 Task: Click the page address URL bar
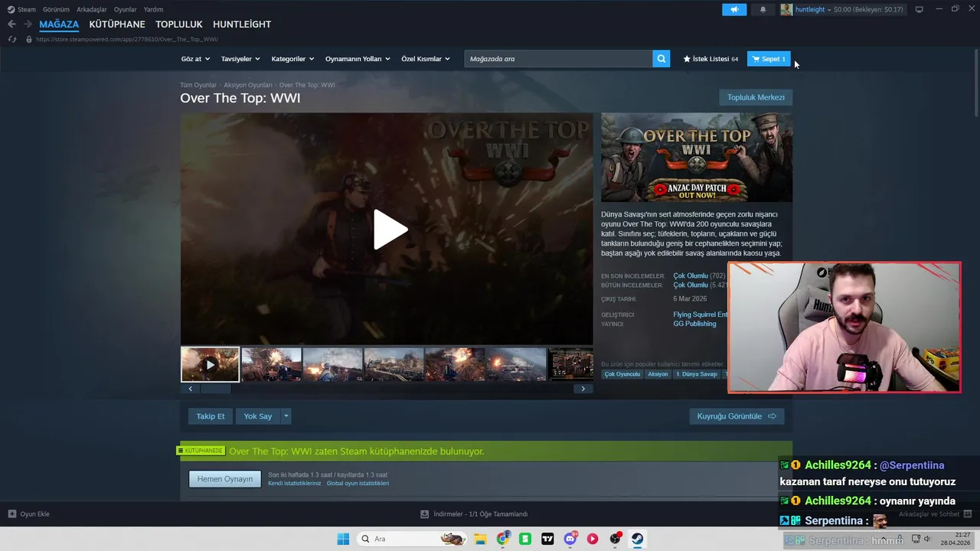pos(127,39)
